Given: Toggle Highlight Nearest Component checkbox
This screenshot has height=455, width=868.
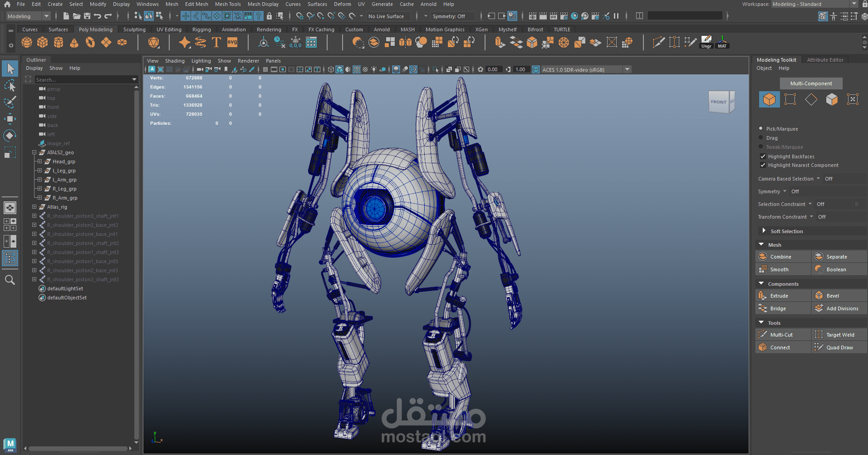Looking at the screenshot, I should click(763, 165).
